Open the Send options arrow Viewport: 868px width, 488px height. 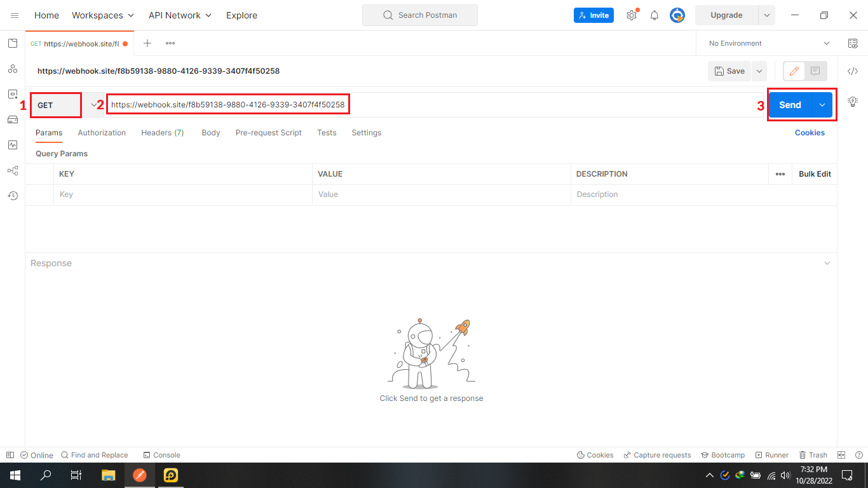pos(822,105)
